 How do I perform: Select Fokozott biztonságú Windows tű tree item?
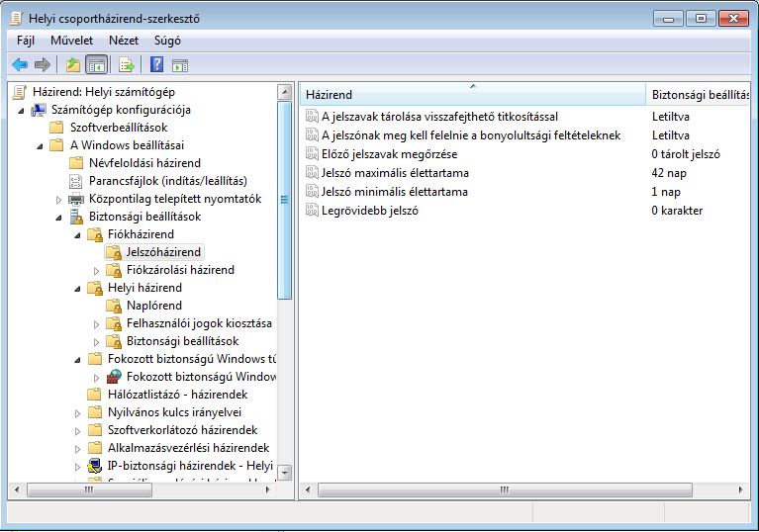tap(192, 359)
